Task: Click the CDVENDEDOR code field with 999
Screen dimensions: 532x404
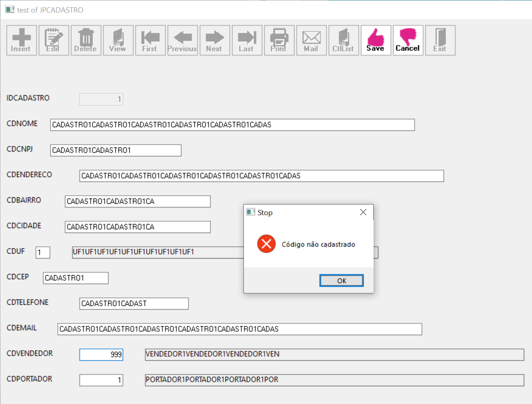Action: click(101, 355)
